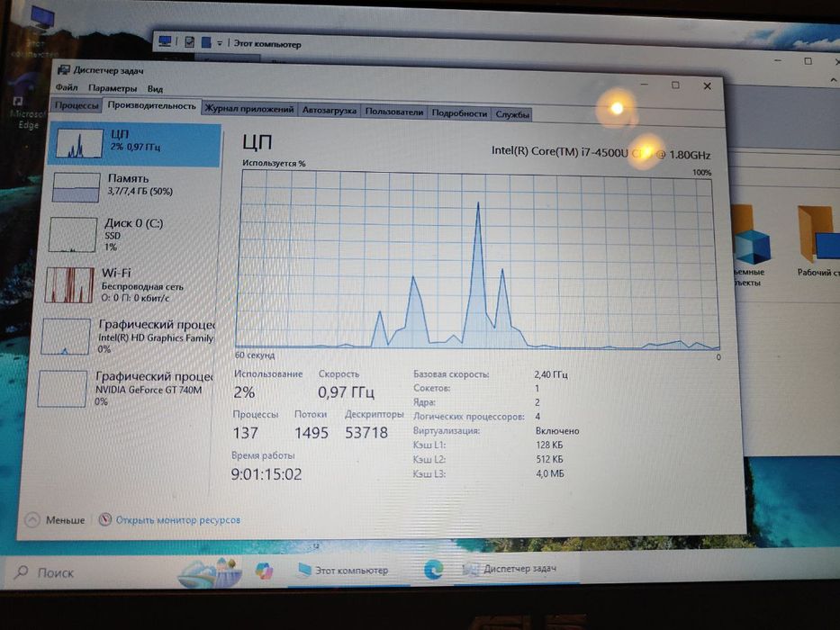Click the Процессы count 137
The image size is (840, 630).
tap(246, 433)
